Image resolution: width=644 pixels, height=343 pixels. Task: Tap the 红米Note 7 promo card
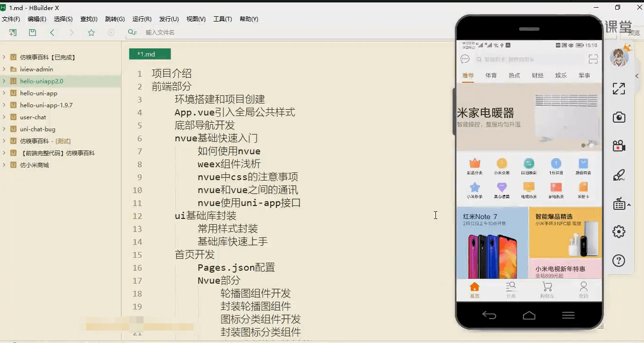pyautogui.click(x=493, y=243)
